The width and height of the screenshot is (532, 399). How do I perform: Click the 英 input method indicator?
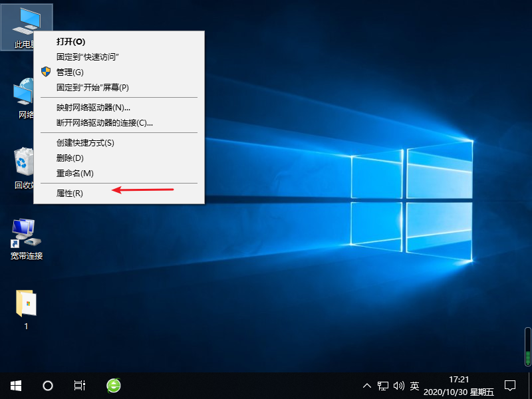(x=414, y=386)
